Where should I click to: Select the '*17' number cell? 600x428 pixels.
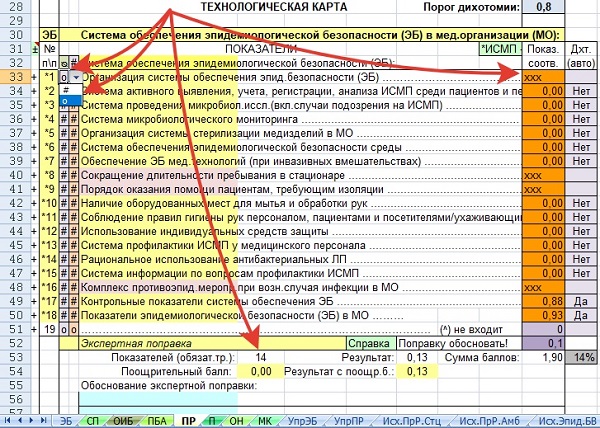tap(49, 301)
